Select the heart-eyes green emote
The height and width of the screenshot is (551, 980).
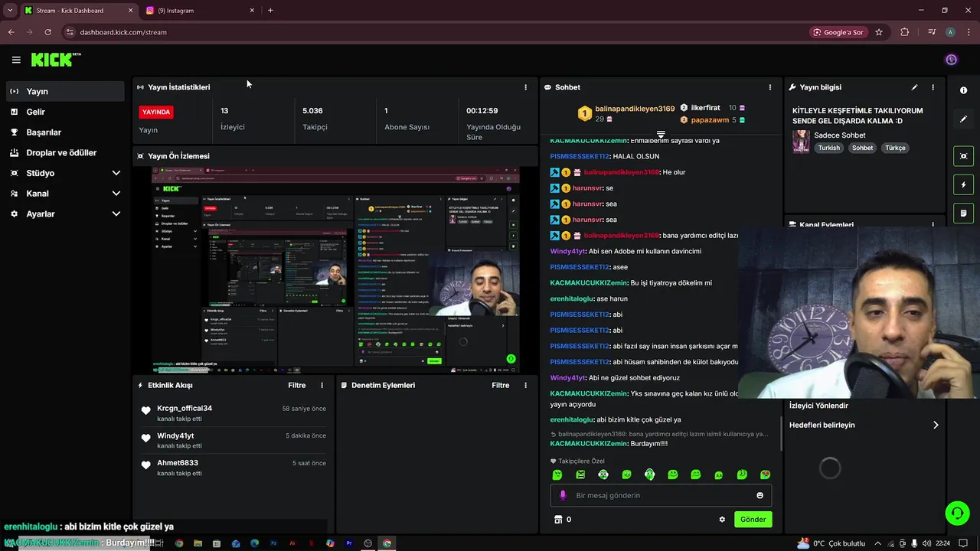tap(765, 474)
